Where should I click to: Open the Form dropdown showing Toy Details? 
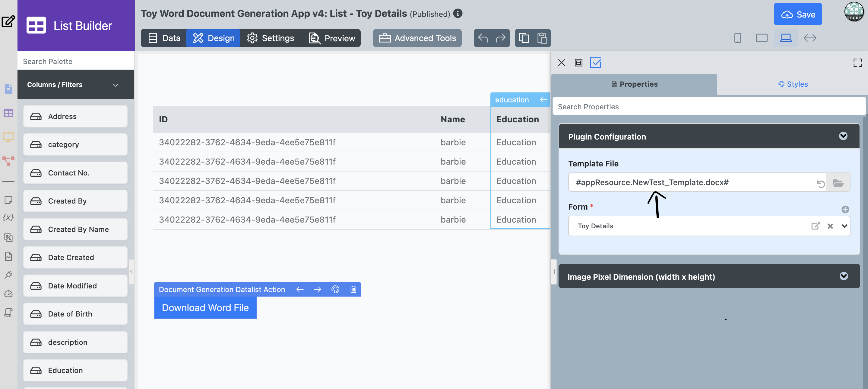click(x=844, y=226)
